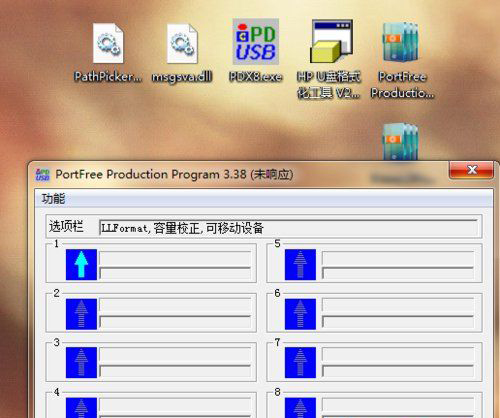Click the LLFormat options text field

[x=289, y=228]
